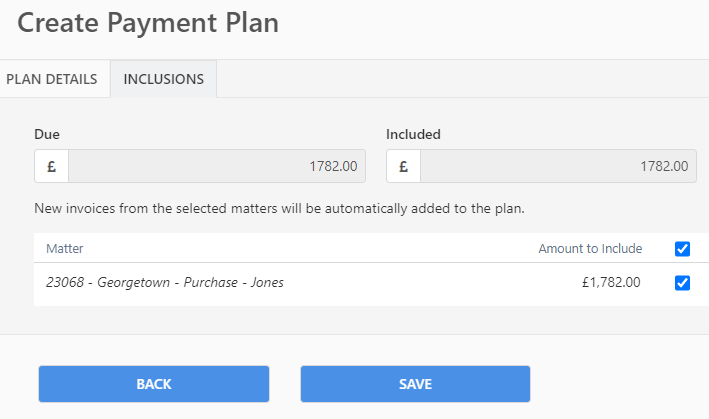Save the payment plan
This screenshot has width=709, height=419.
[415, 384]
